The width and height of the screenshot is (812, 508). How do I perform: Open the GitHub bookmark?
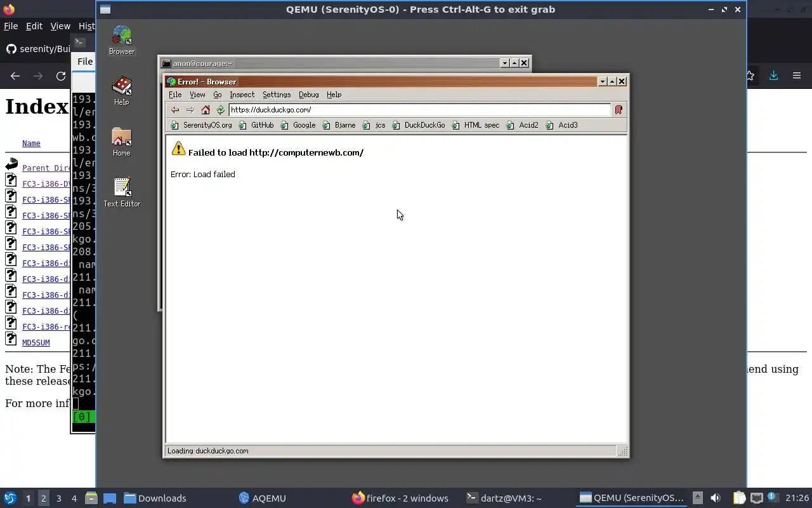(x=256, y=125)
